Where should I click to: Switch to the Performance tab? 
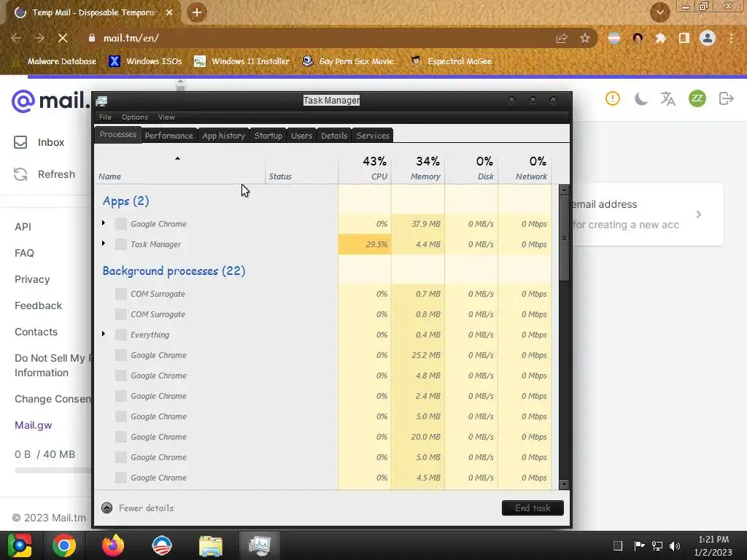tap(169, 136)
